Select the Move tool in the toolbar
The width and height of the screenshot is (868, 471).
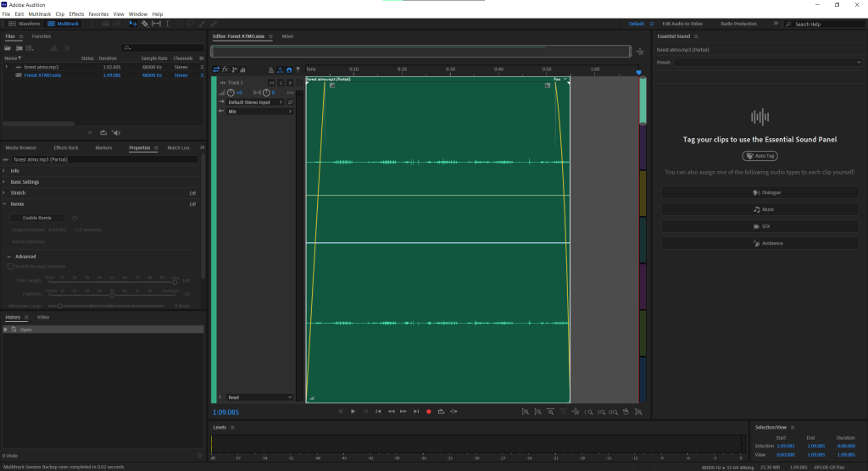134,24
